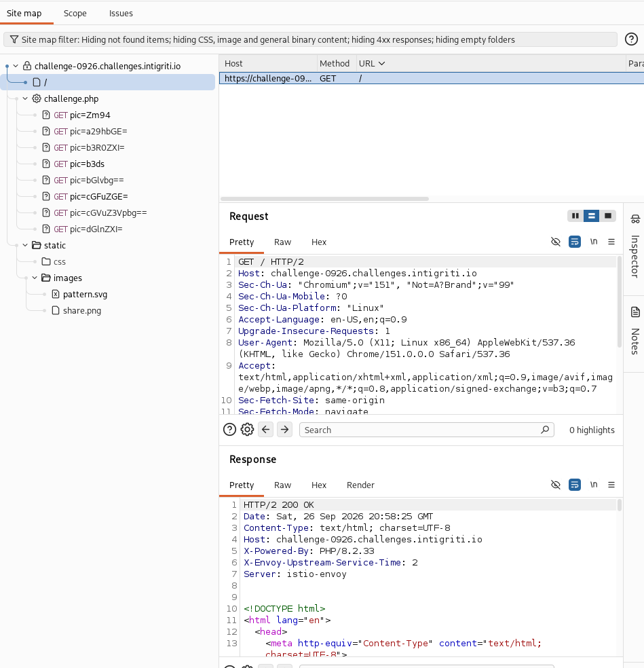This screenshot has height=668, width=644.
Task: Open the Notes side panel
Action: point(635,331)
